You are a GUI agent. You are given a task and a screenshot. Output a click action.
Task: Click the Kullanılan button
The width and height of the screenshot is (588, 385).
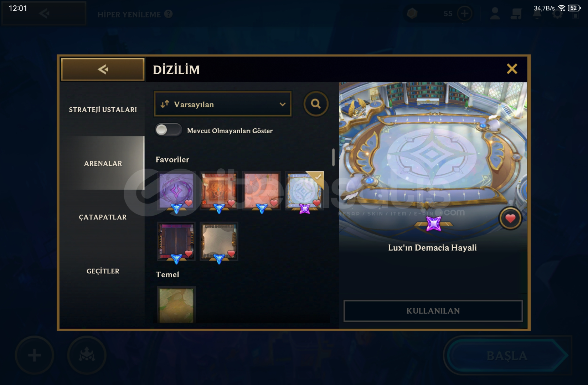click(x=433, y=311)
